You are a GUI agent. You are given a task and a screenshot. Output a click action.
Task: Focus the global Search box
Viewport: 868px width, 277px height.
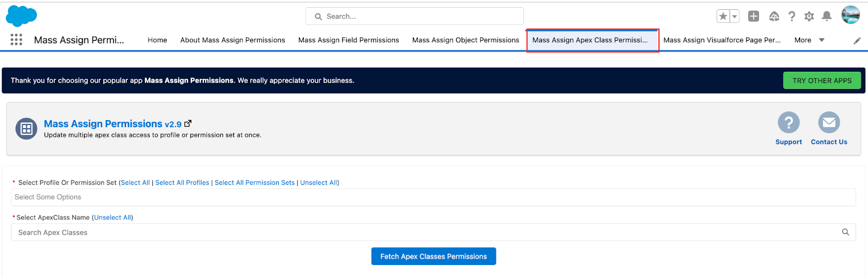pos(414,16)
